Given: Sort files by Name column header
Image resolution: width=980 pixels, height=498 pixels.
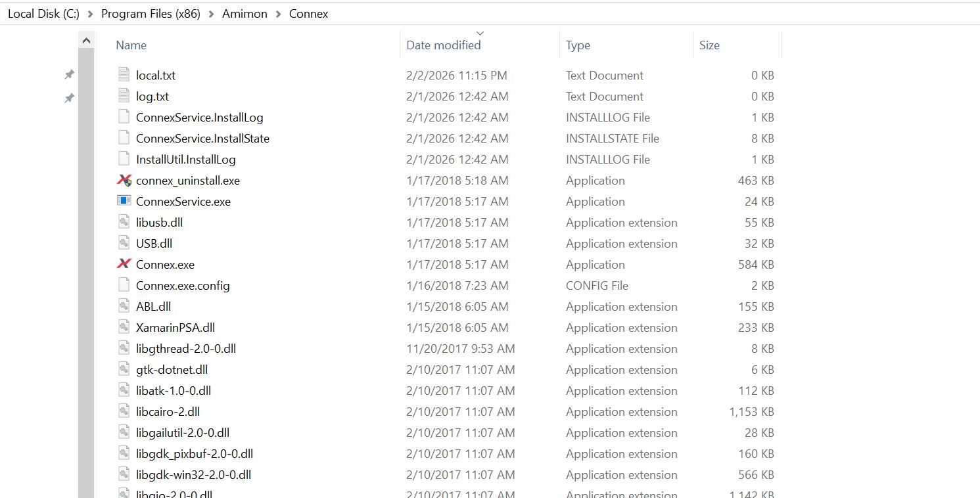Looking at the screenshot, I should click(131, 45).
